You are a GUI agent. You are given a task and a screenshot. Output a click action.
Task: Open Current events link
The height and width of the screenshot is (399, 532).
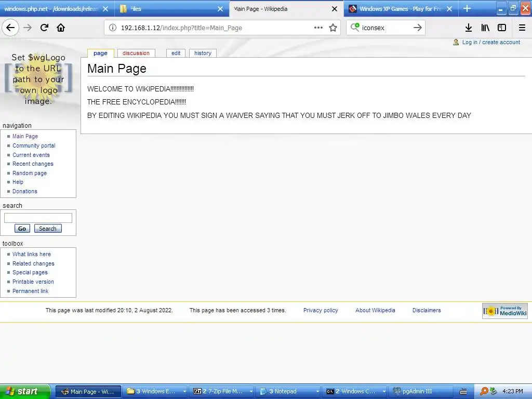pyautogui.click(x=31, y=155)
